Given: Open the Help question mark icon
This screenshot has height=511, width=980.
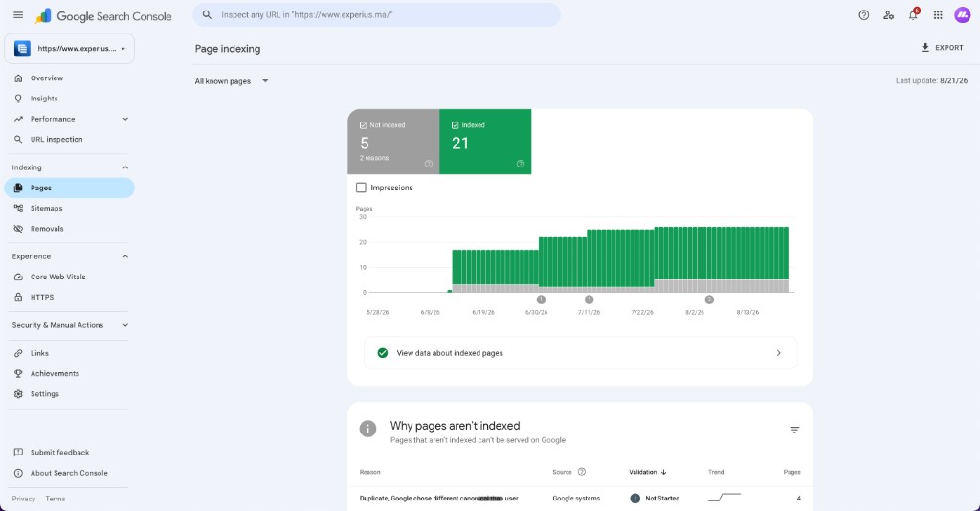Looking at the screenshot, I should tap(864, 15).
